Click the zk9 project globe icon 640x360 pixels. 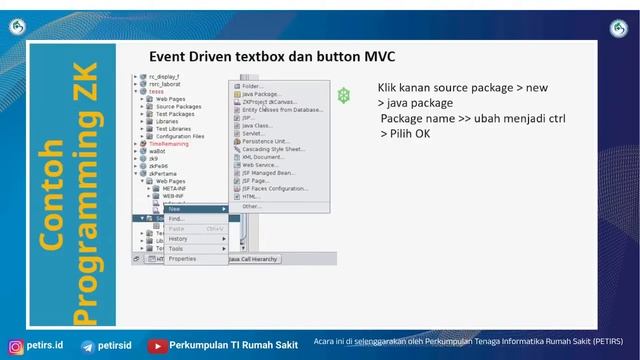[x=143, y=159]
